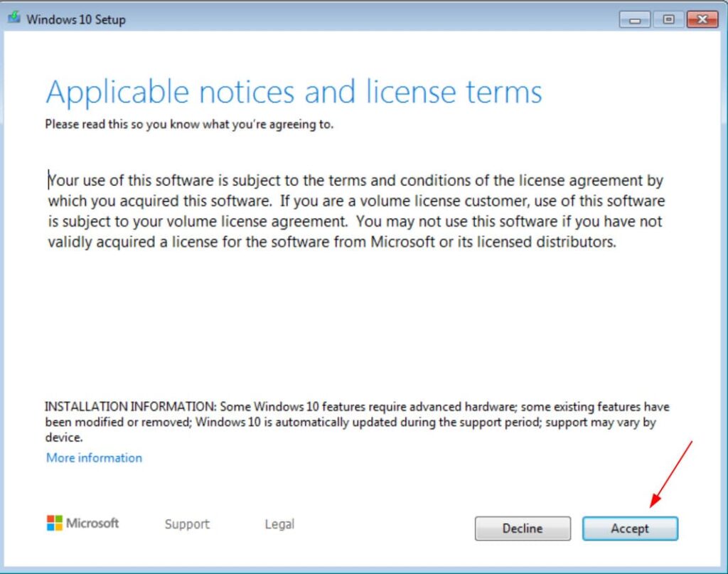Click the Microsoft wordmark text
The height and width of the screenshot is (574, 728).
[92, 523]
